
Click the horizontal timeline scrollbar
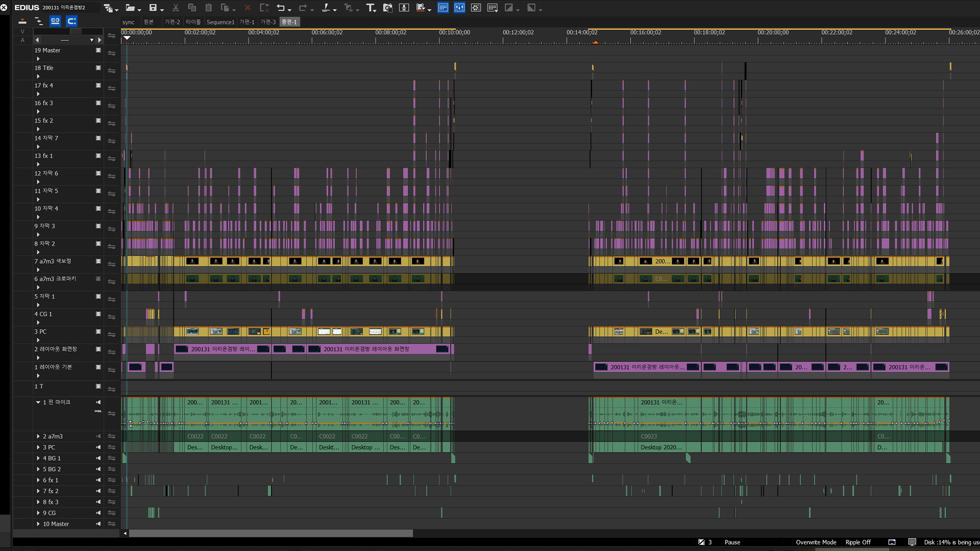[271, 533]
